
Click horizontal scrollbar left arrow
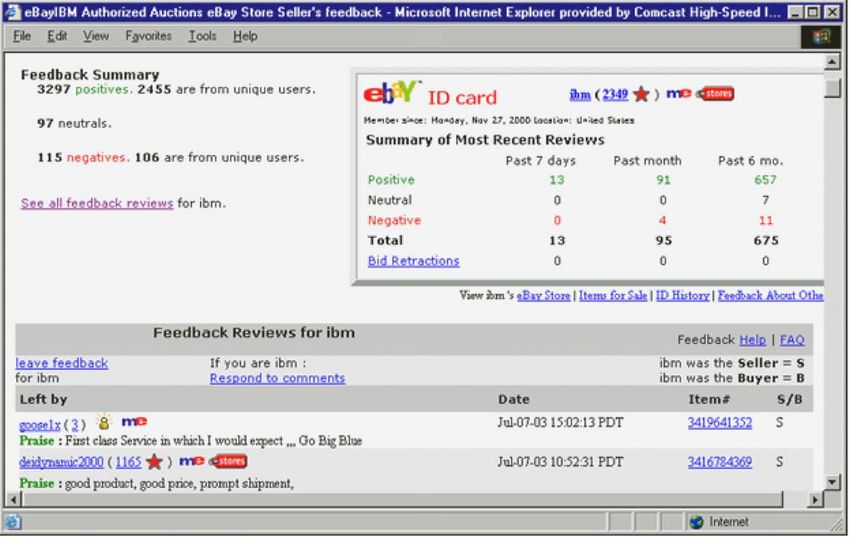point(14,499)
